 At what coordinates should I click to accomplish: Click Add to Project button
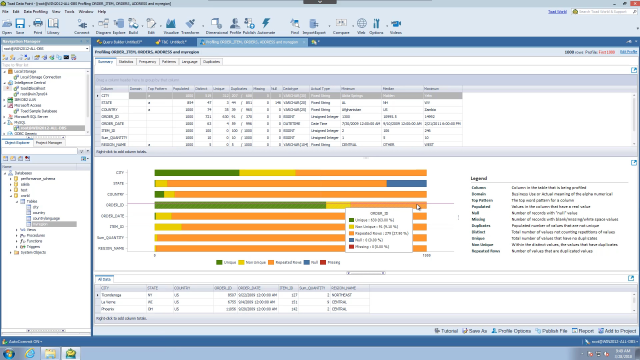click(617, 331)
